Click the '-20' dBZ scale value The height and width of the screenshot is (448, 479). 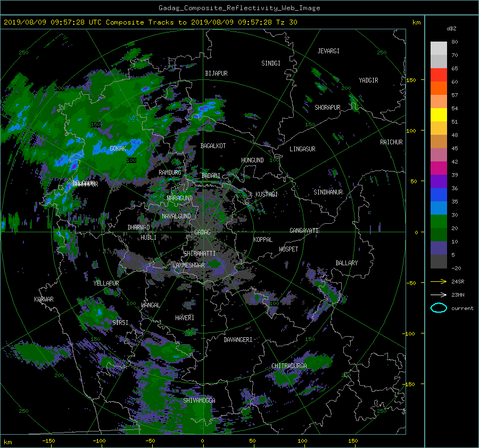456,268
